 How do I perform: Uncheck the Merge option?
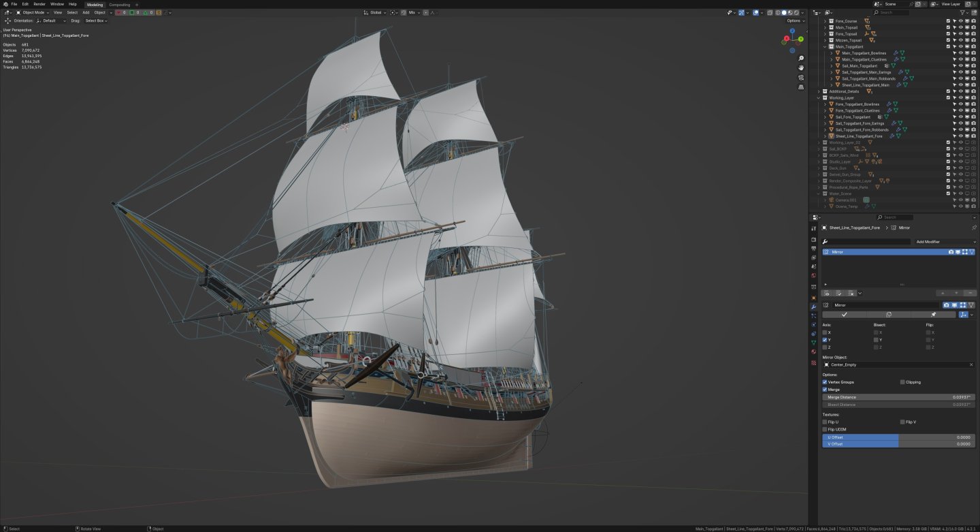point(825,390)
